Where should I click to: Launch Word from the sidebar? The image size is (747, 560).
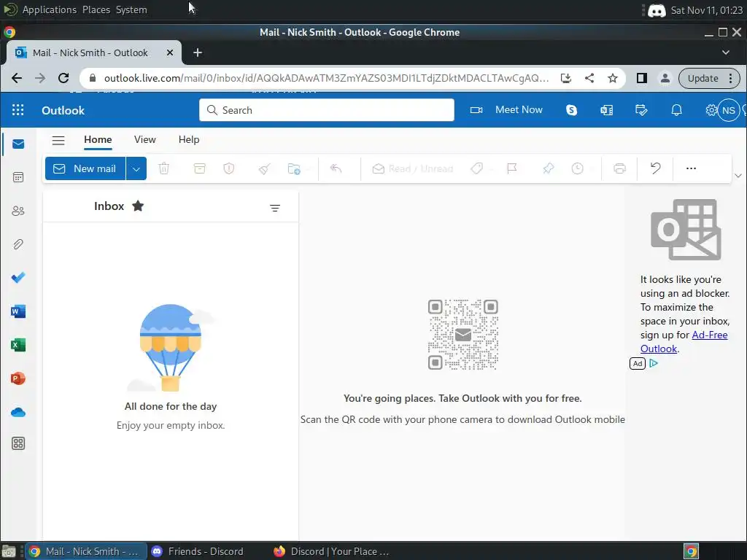coord(18,311)
